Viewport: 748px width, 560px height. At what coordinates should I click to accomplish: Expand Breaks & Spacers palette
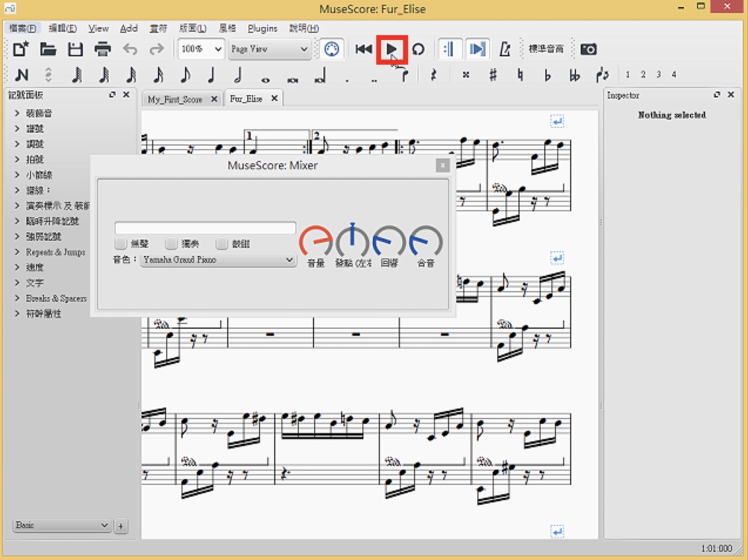18,298
